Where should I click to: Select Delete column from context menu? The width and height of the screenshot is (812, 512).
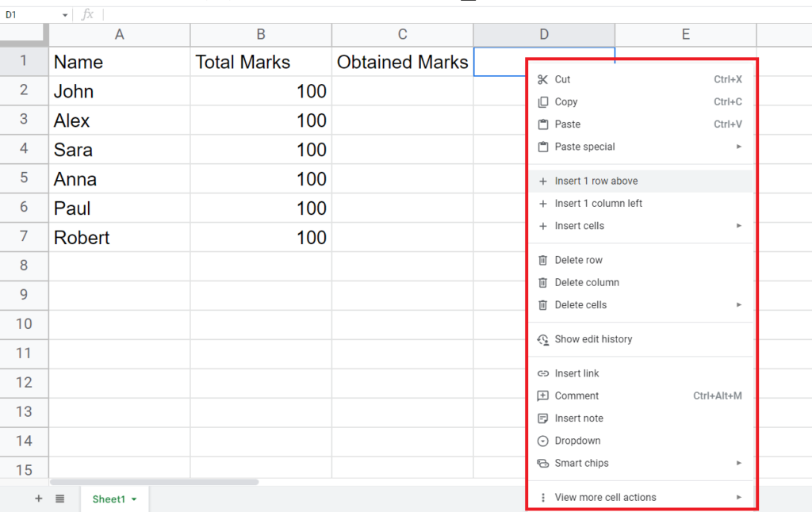coord(641,283)
